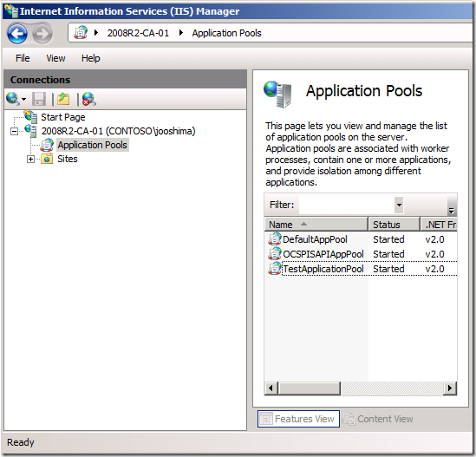
Task: Click the Application Pools tree icon
Action: point(47,145)
